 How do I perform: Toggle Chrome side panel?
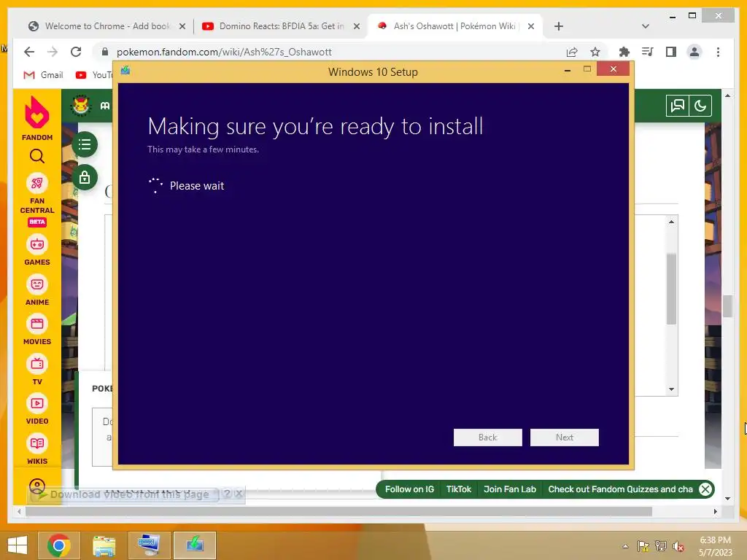(x=671, y=52)
